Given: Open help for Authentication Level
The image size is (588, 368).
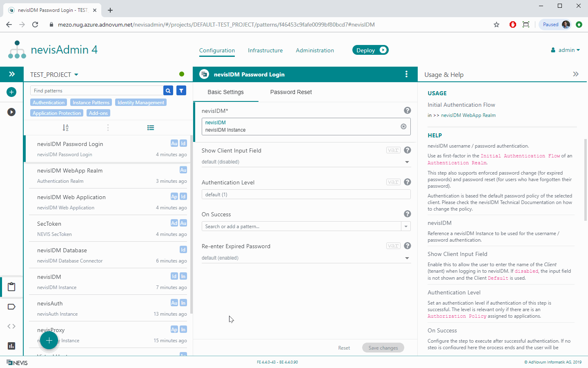Looking at the screenshot, I should [407, 182].
